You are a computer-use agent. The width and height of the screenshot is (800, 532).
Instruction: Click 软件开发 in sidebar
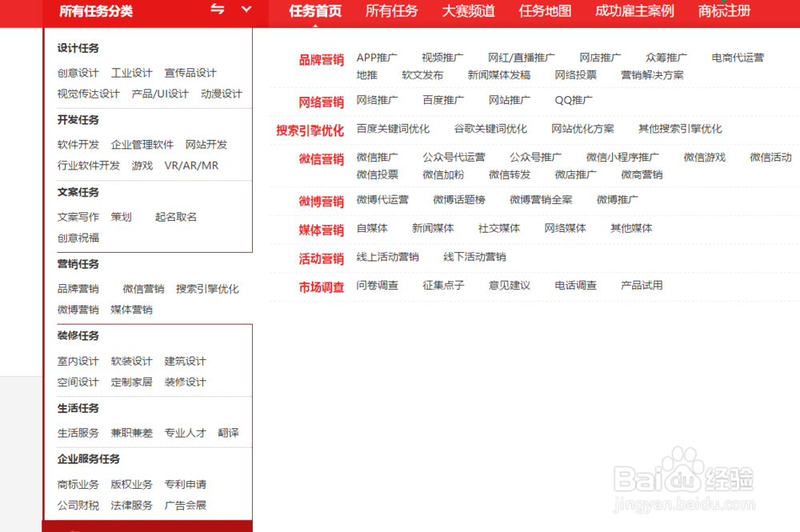pos(78,145)
